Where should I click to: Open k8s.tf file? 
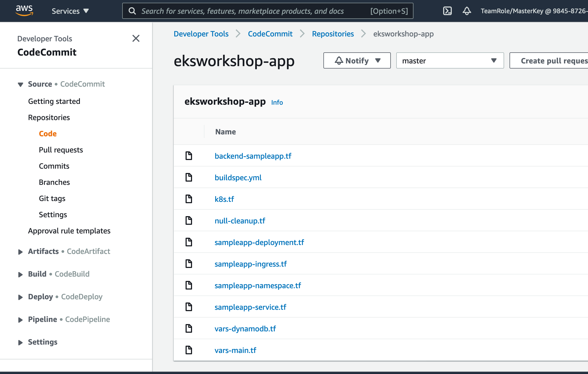pos(224,199)
